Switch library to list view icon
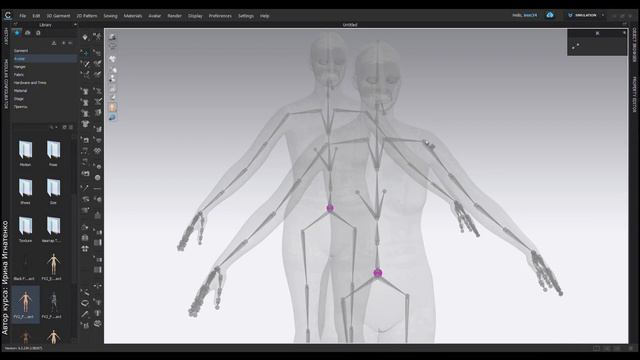640x360 pixels. [71, 127]
